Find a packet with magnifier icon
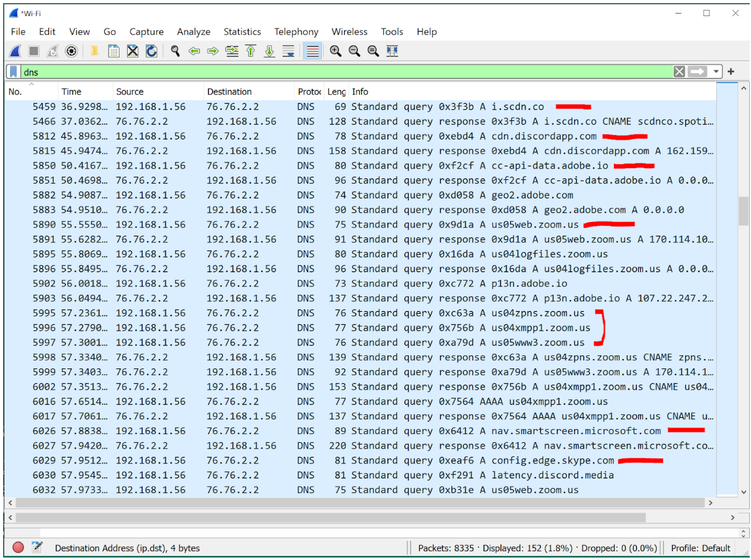Image resolution: width=751 pixels, height=560 pixels. click(x=176, y=51)
